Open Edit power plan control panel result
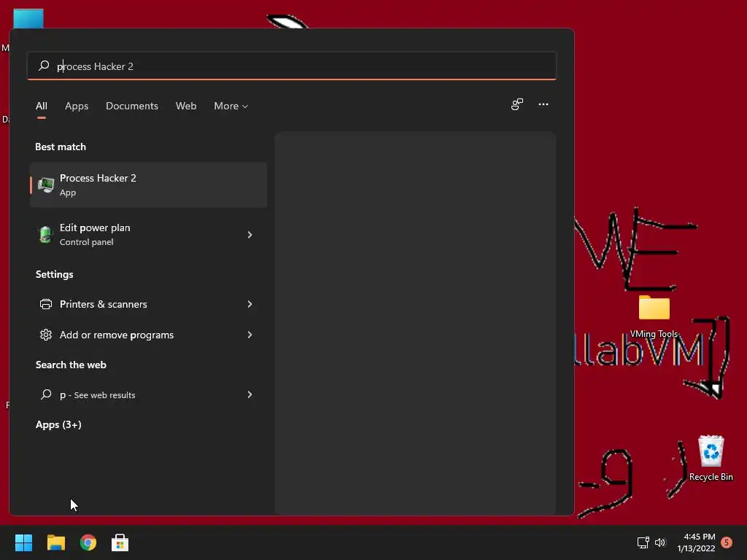747x560 pixels. coord(148,234)
